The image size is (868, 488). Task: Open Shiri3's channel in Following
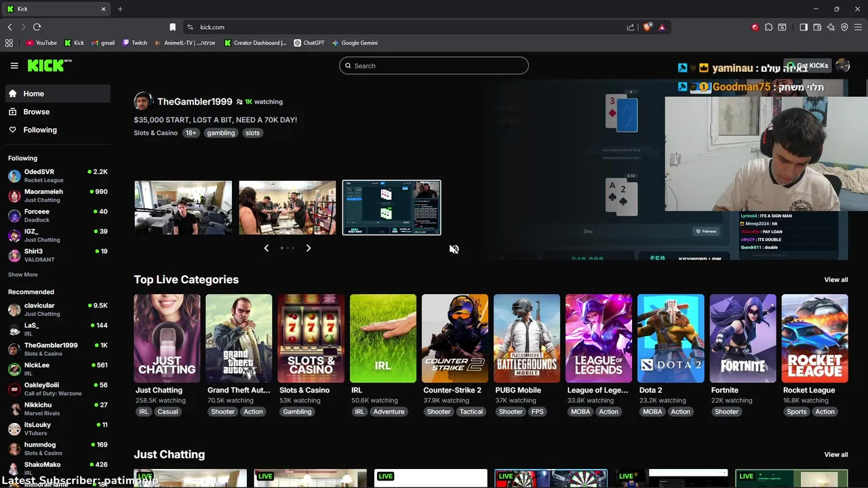(x=58, y=256)
